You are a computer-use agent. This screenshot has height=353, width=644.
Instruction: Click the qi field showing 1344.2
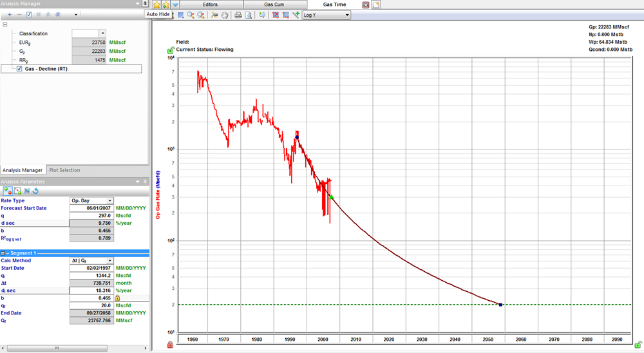point(91,275)
